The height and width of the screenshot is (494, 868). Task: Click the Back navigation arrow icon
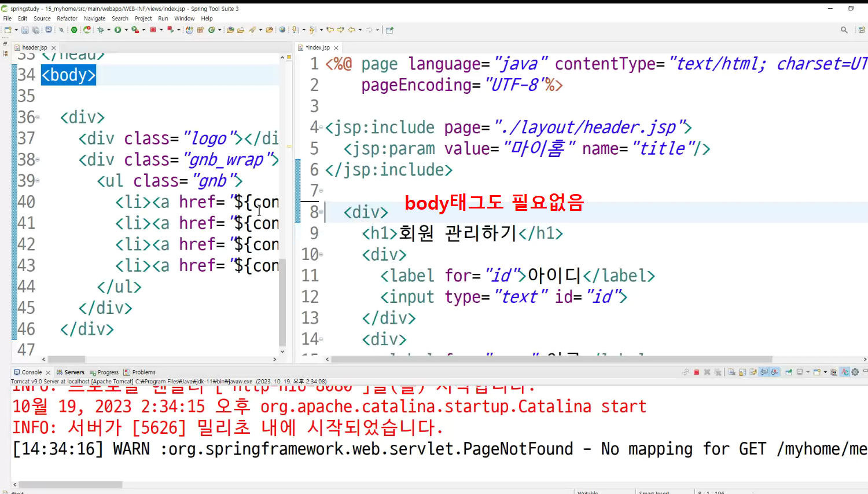[351, 30]
